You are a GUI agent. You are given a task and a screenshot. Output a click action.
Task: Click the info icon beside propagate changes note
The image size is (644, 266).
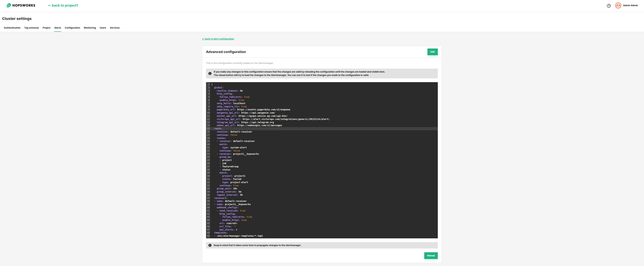(x=210, y=245)
